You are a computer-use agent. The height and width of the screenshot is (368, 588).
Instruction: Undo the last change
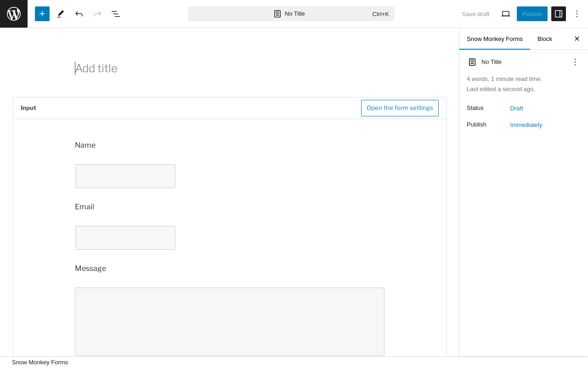tap(79, 14)
